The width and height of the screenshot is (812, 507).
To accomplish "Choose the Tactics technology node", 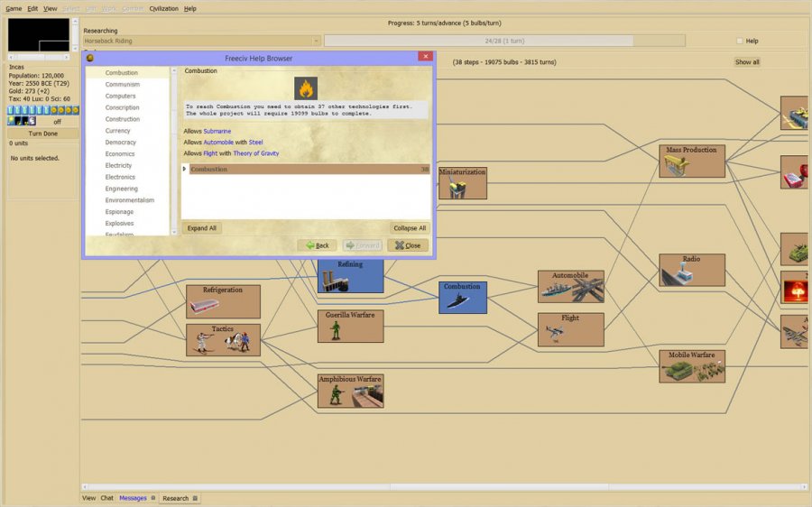I will pos(223,340).
